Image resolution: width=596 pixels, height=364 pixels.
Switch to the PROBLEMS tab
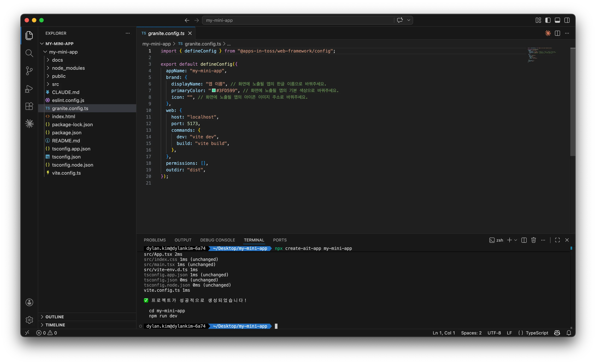[x=155, y=240]
